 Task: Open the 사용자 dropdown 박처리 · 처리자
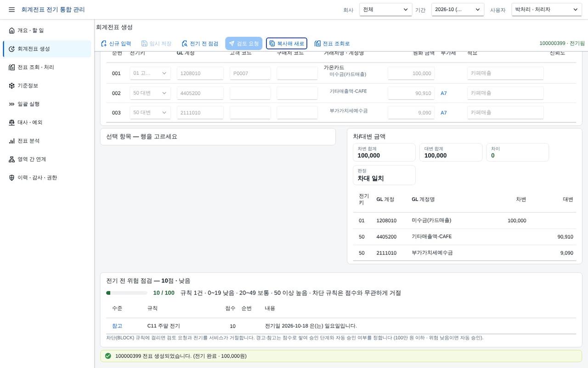(547, 10)
